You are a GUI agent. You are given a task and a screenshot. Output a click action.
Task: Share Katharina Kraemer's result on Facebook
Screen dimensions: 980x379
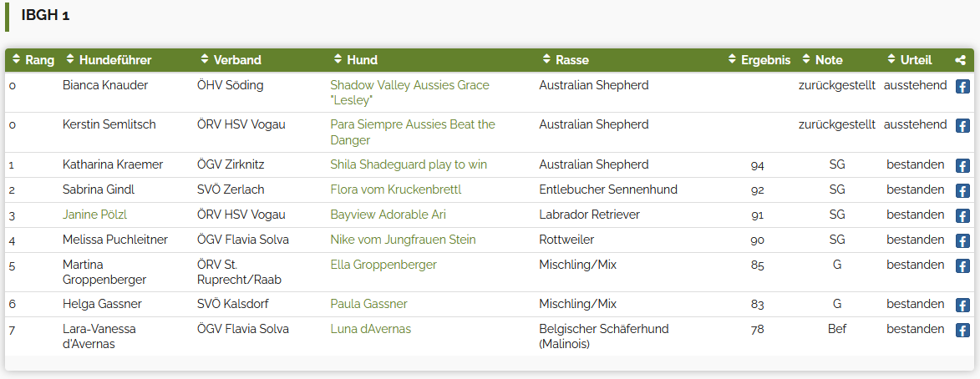962,166
